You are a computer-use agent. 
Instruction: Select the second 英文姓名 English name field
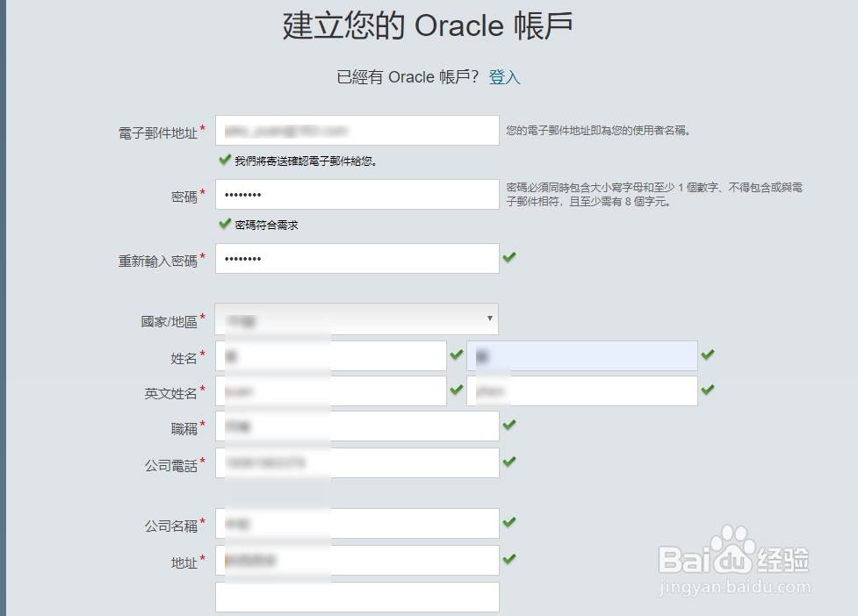pos(581,390)
